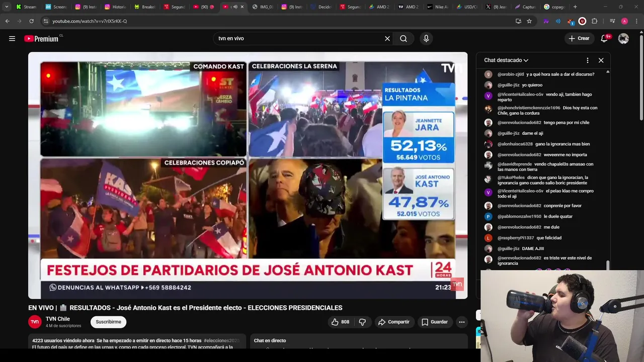This screenshot has width=644, height=362.
Task: Open the account avatar menu
Action: coord(623,38)
